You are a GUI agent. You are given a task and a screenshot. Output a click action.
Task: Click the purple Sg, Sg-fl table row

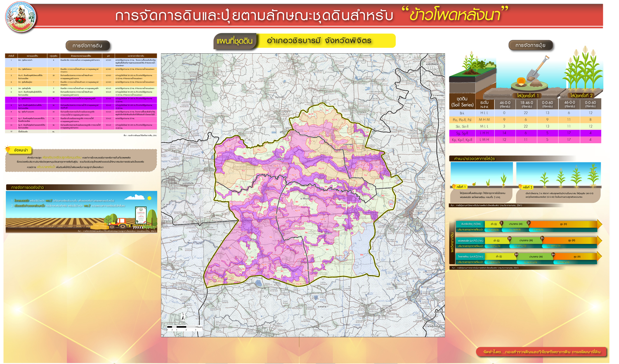(525, 133)
